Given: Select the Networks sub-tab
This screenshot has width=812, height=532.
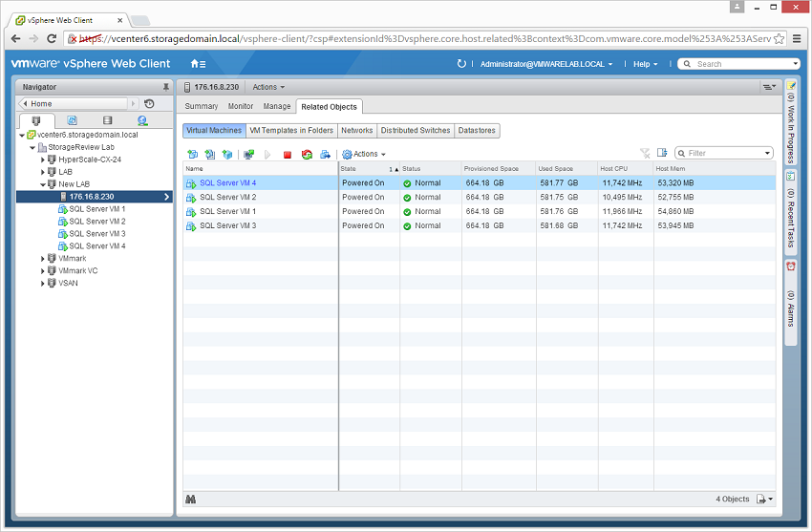Looking at the screenshot, I should (357, 131).
